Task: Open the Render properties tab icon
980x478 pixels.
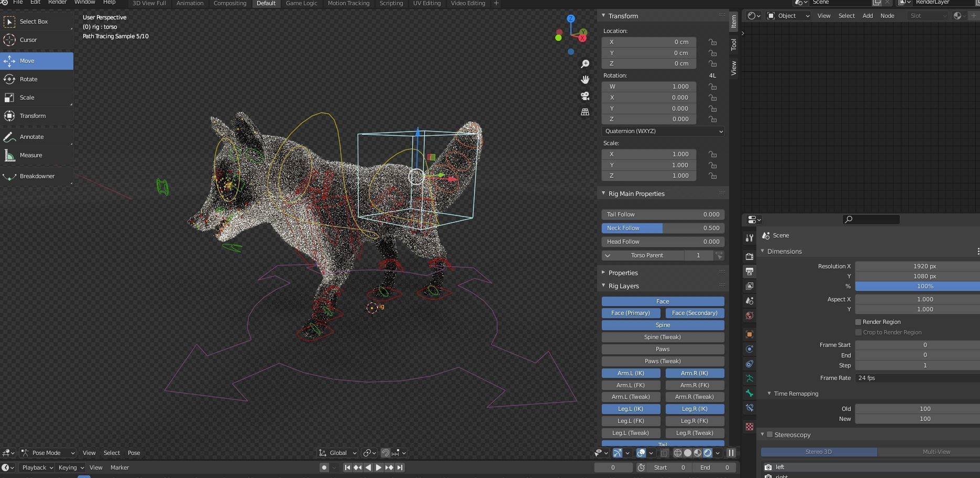Action: point(750,256)
